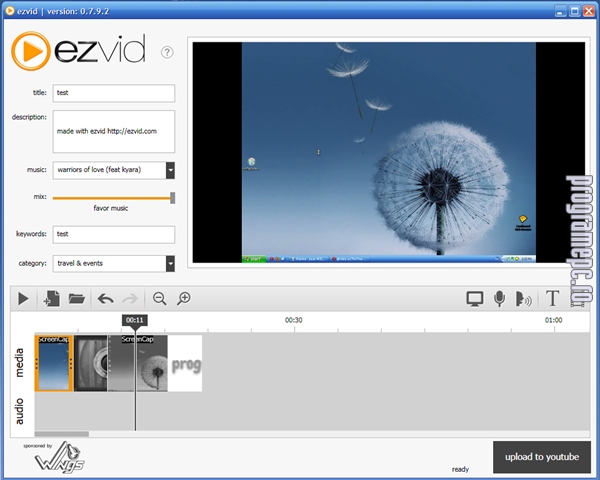Click the 'media' track label
600x480 pixels.
click(19, 362)
